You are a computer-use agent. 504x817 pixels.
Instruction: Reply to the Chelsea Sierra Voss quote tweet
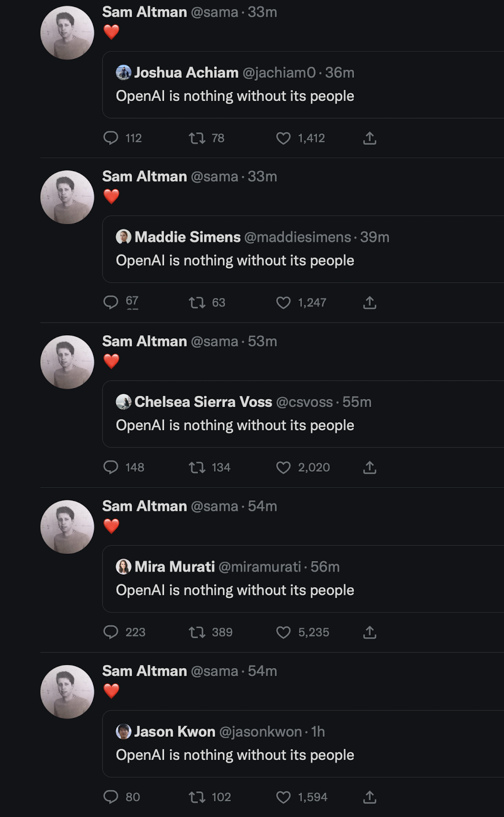[111, 467]
